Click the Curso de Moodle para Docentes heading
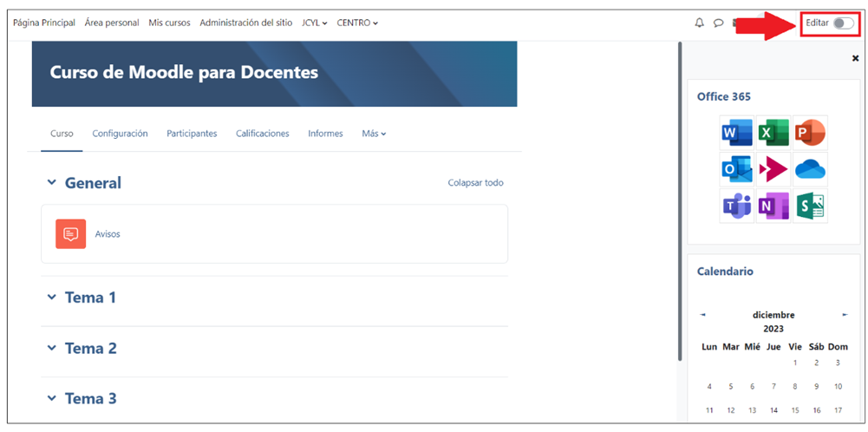This screenshot has width=868, height=432. [184, 73]
